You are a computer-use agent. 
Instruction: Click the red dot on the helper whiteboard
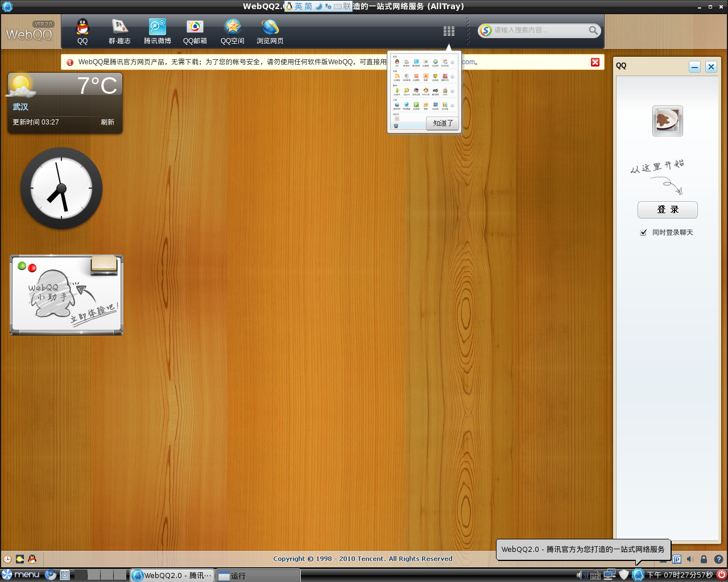tap(32, 268)
